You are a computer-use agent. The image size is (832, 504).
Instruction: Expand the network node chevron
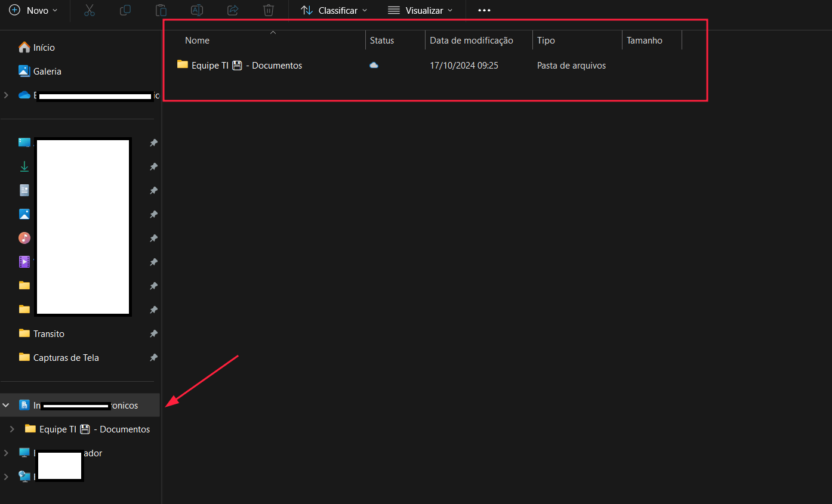[x=6, y=477]
